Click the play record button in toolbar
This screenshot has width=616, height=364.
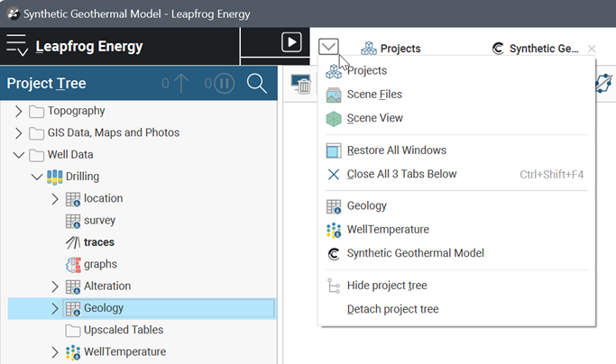(x=290, y=42)
